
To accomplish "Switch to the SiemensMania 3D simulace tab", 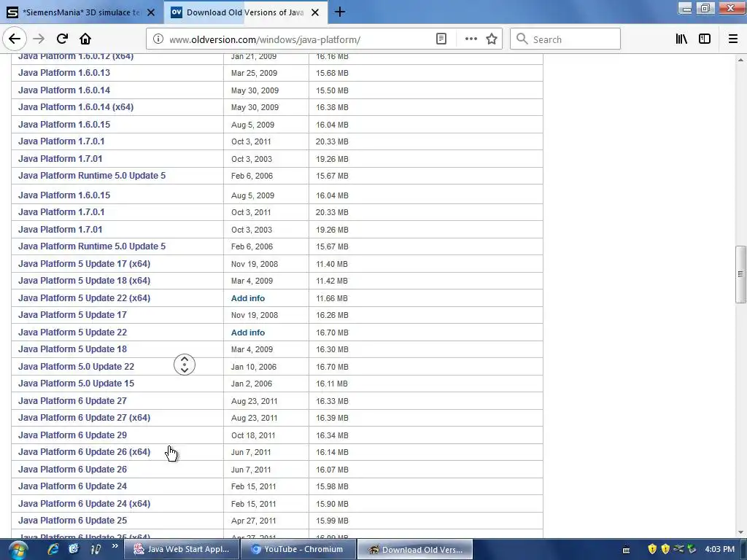I will click(82, 12).
